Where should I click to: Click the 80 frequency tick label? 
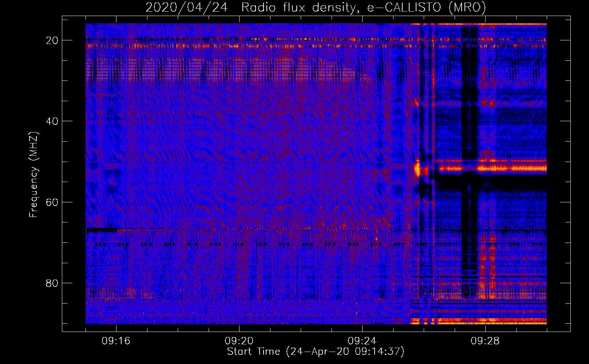pyautogui.click(x=52, y=283)
